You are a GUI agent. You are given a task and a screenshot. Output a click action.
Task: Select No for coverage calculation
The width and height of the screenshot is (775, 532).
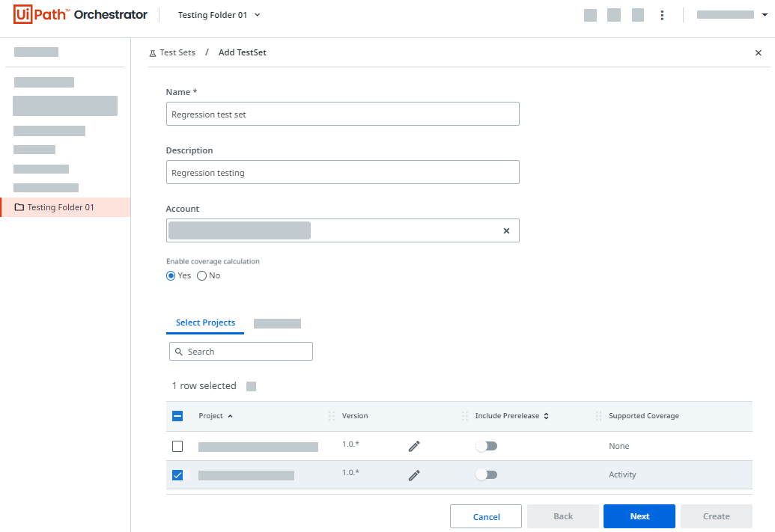(x=201, y=275)
